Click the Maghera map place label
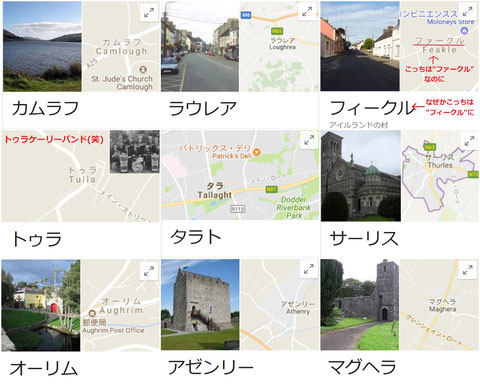Viewport: 480px width, 388px height. point(442,305)
